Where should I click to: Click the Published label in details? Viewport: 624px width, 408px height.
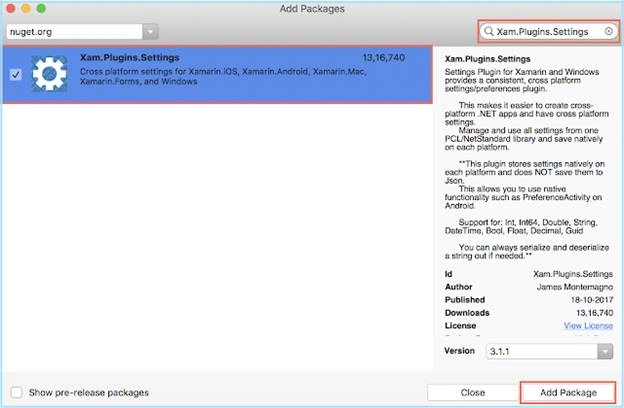[x=465, y=300]
